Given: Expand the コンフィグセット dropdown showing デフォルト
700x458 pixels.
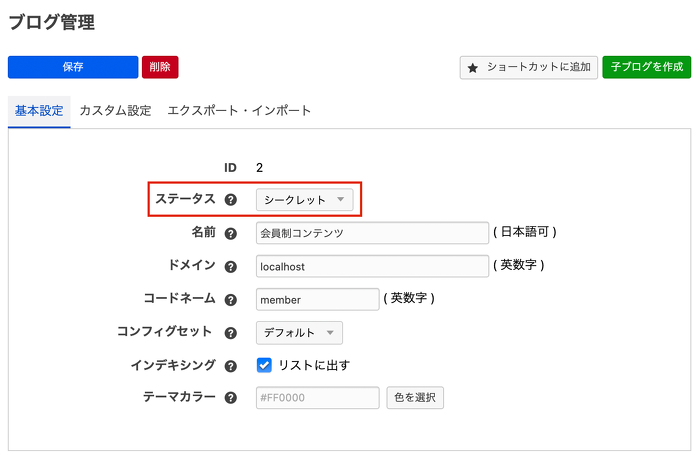Looking at the screenshot, I should point(300,333).
